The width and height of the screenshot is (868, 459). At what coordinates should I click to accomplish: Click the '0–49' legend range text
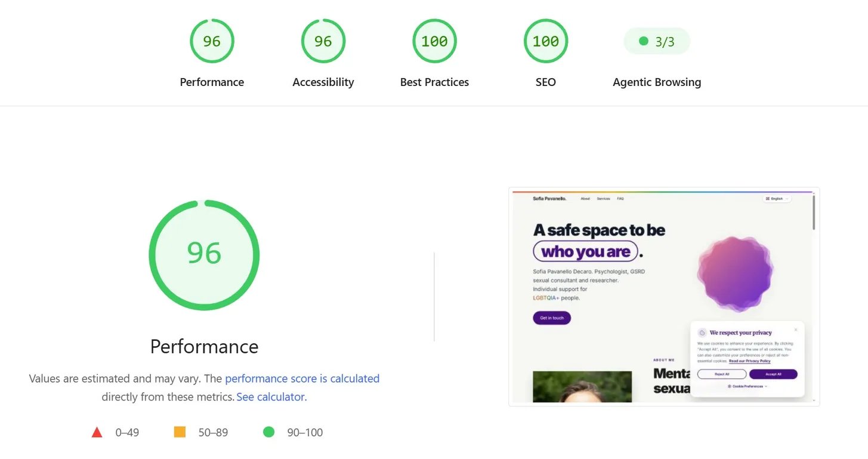[x=127, y=433]
